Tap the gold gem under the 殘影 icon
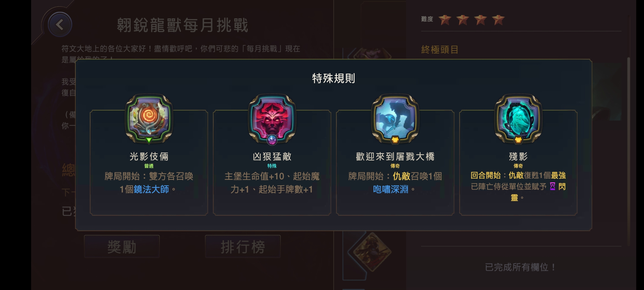This screenshot has height=290, width=644. [518, 140]
